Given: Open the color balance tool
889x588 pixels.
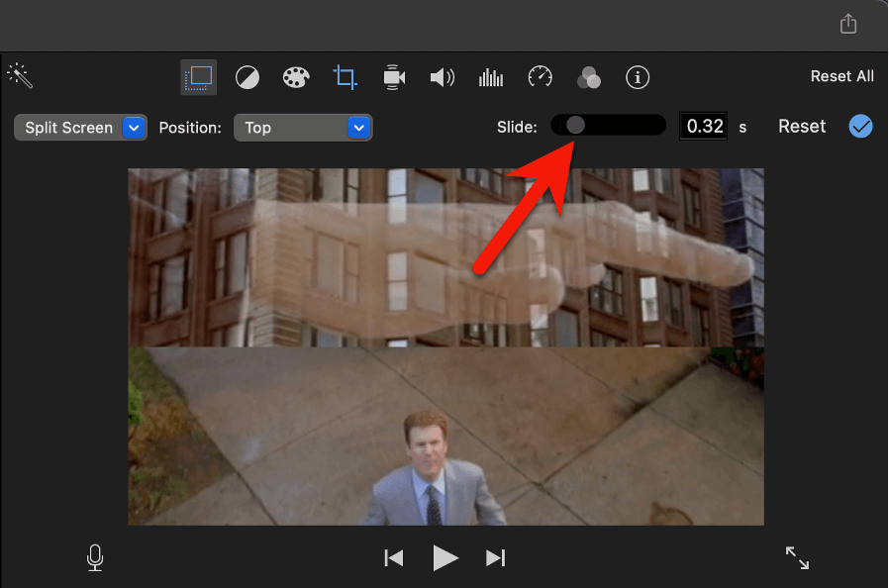Looking at the screenshot, I should pyautogui.click(x=247, y=77).
